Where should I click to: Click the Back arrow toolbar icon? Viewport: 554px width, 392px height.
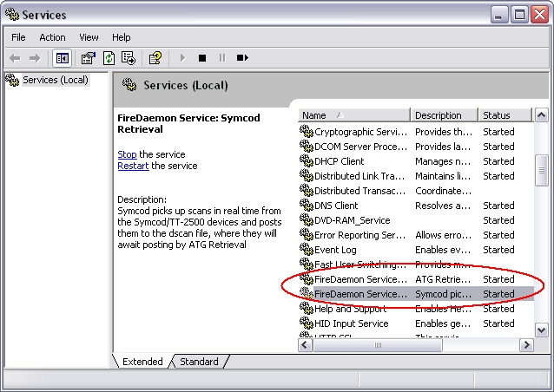pos(15,58)
